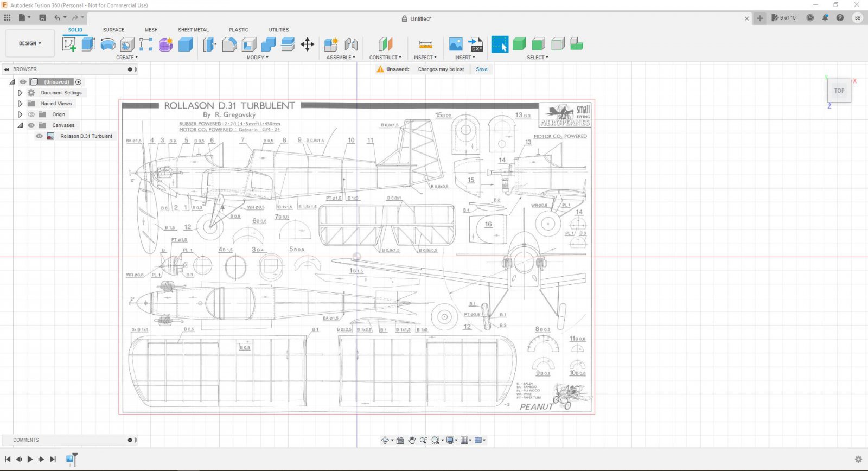Open a new design tab with plus button
The width and height of the screenshot is (868, 471).
[x=760, y=18]
